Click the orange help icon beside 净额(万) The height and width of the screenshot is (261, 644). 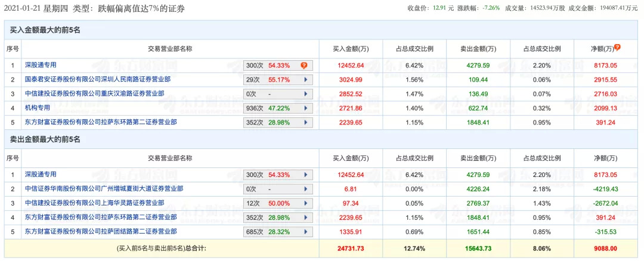pyautogui.click(x=617, y=47)
